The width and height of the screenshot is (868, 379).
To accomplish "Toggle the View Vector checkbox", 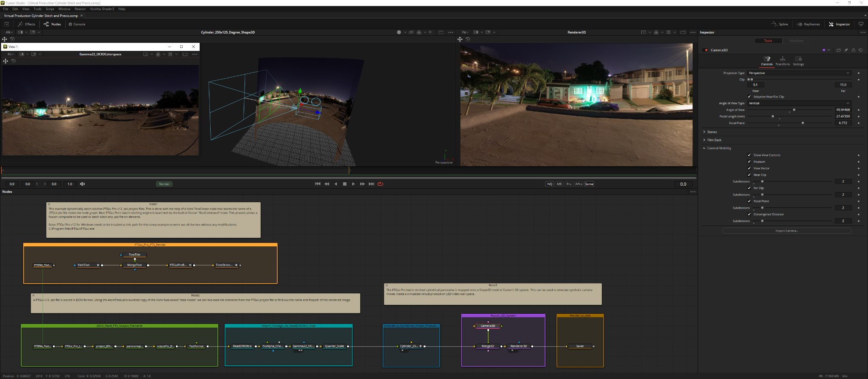I will [x=749, y=168].
